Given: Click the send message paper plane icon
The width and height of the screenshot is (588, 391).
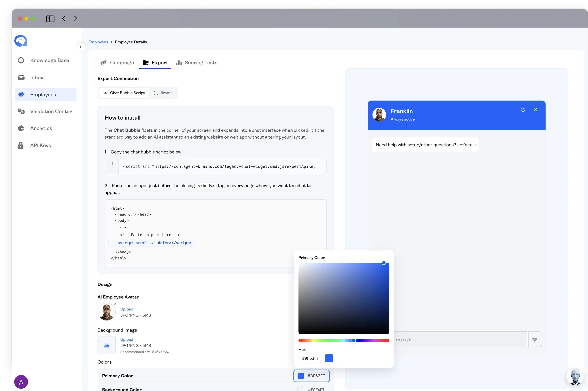Looking at the screenshot, I should [534, 340].
